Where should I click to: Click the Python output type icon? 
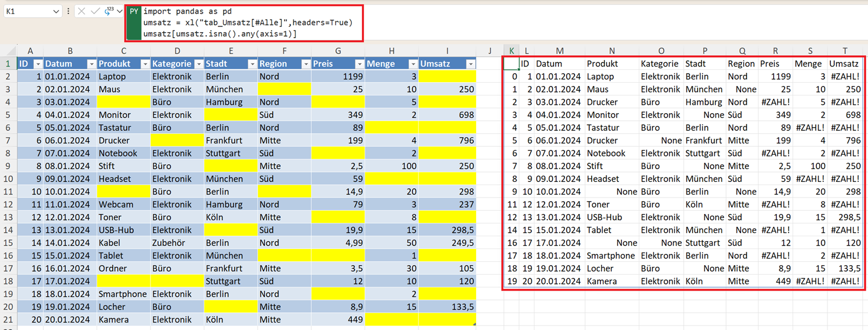(108, 11)
